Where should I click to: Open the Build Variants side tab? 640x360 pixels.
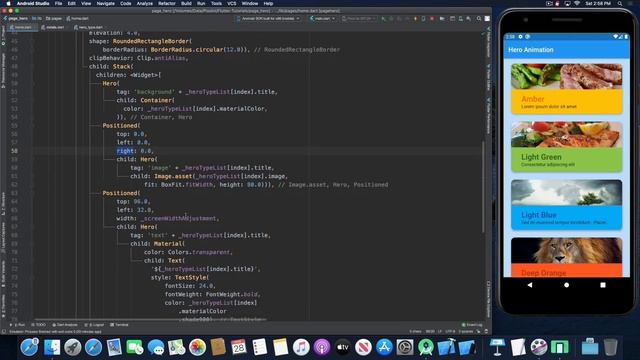click(x=3, y=274)
